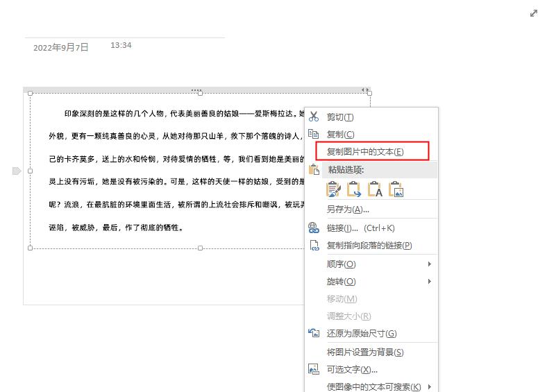547x392 pixels.
Task: Open 使图像中的文本可搜索(K) item
Action: click(371, 386)
